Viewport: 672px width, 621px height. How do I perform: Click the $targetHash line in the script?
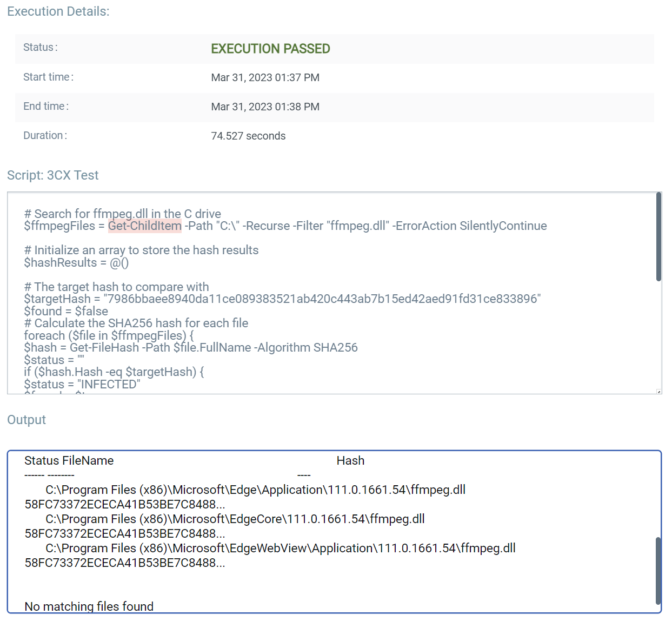[282, 299]
